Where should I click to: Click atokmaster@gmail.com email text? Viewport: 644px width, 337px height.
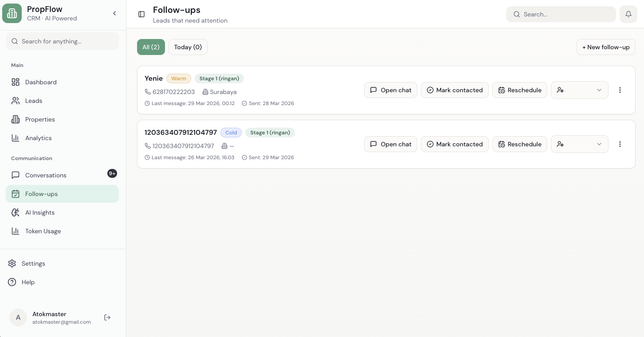click(62, 322)
